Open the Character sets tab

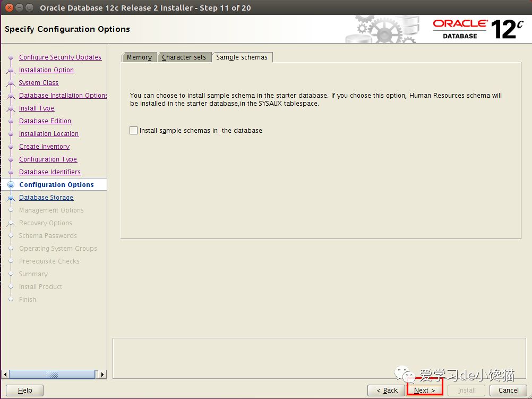point(184,57)
